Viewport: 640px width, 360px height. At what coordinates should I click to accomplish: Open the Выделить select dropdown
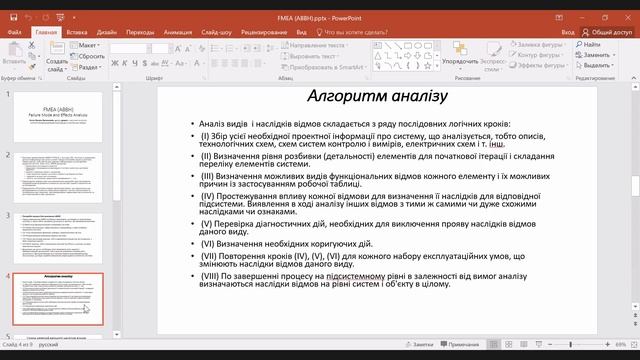click(x=595, y=65)
